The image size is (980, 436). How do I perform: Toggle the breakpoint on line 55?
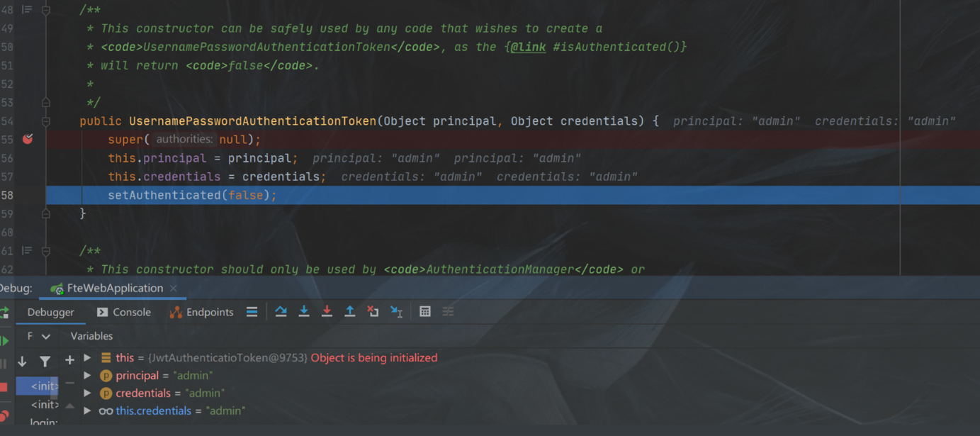coord(28,139)
